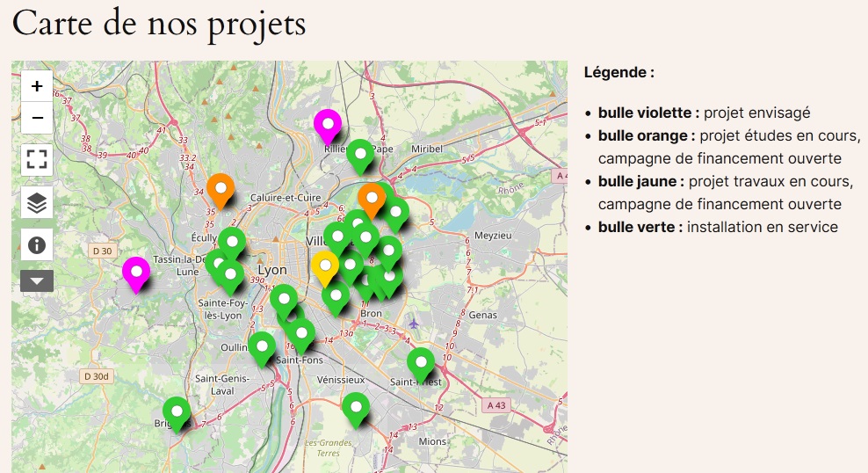Select the green marker at Brignais

click(x=177, y=411)
